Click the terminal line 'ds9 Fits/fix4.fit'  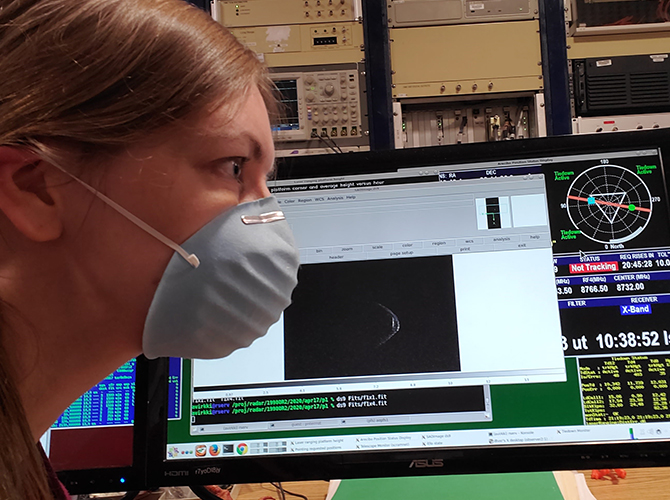pyautogui.click(x=362, y=403)
